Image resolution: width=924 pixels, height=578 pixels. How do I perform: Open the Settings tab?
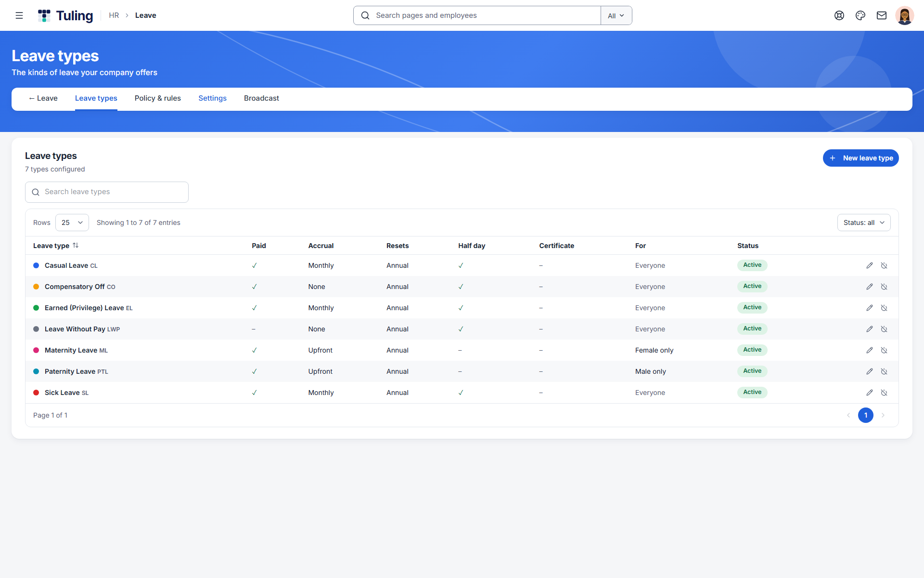coord(212,98)
